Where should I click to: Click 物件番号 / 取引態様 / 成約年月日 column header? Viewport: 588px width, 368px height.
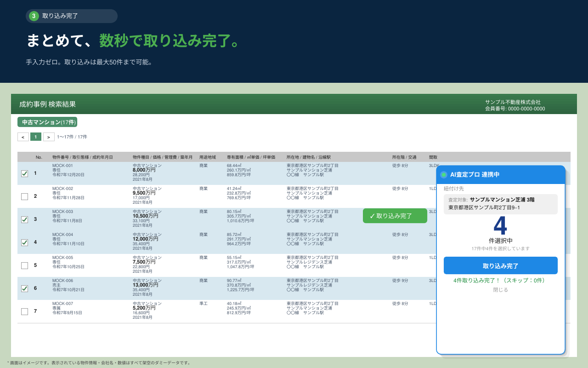83,157
